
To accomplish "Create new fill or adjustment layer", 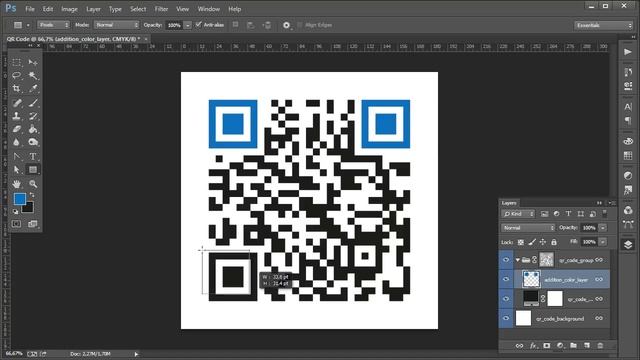I will click(x=560, y=346).
